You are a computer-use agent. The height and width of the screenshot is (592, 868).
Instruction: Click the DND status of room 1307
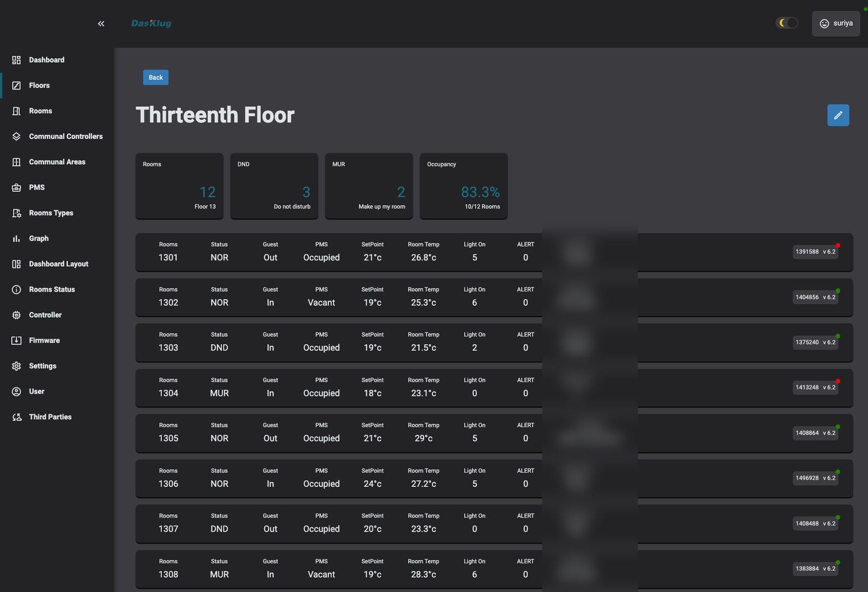click(219, 529)
